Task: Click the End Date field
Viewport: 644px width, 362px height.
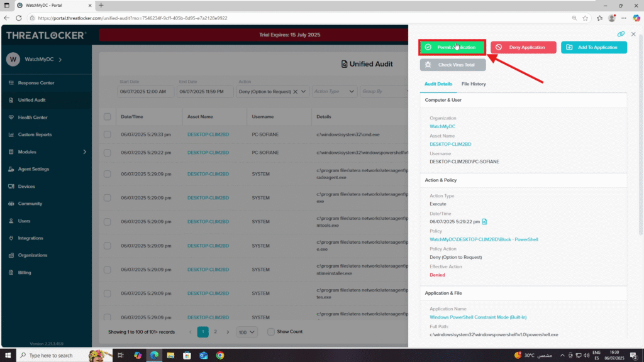Action: [x=205, y=92]
